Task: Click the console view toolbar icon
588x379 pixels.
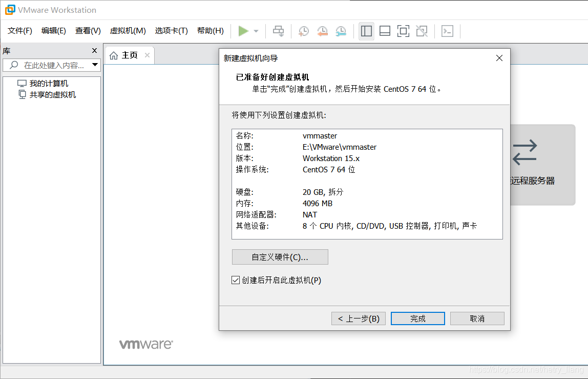Action: click(447, 31)
